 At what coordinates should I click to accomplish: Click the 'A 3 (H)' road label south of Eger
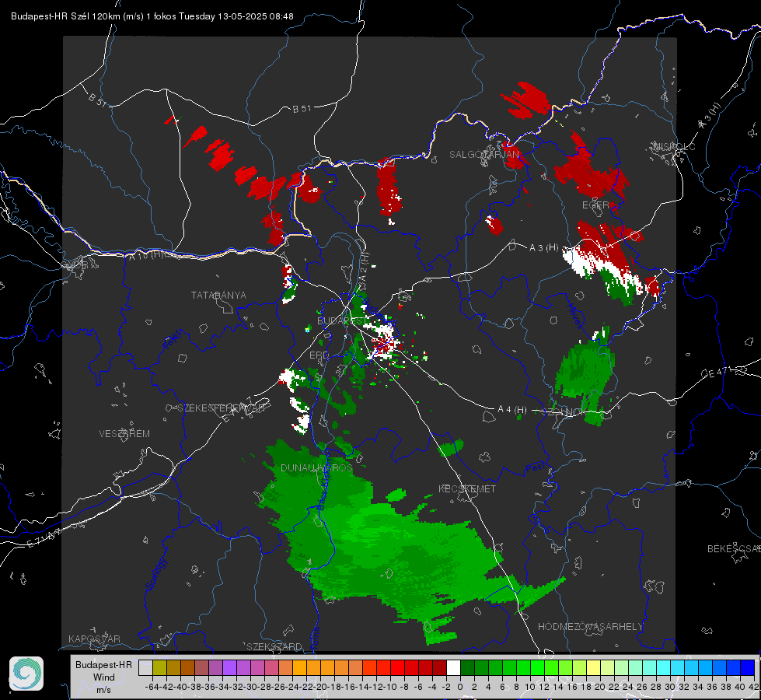(x=543, y=248)
